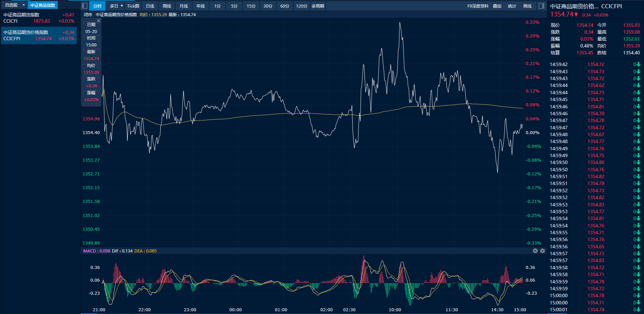Close the floating date info box
This screenshot has width=644, height=314.
(x=99, y=21)
